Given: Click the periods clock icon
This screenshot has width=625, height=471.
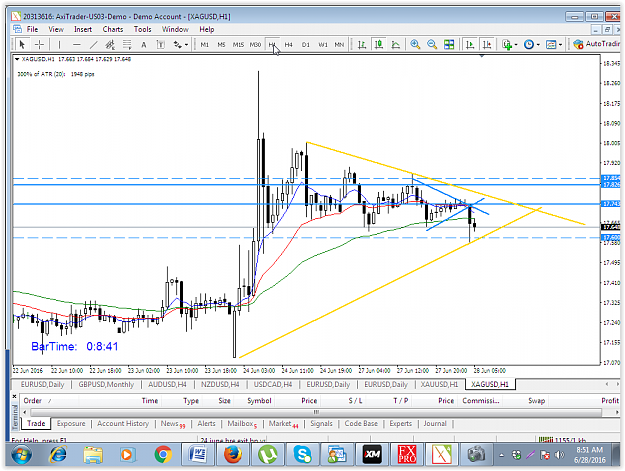Looking at the screenshot, I should pyautogui.click(x=529, y=44).
